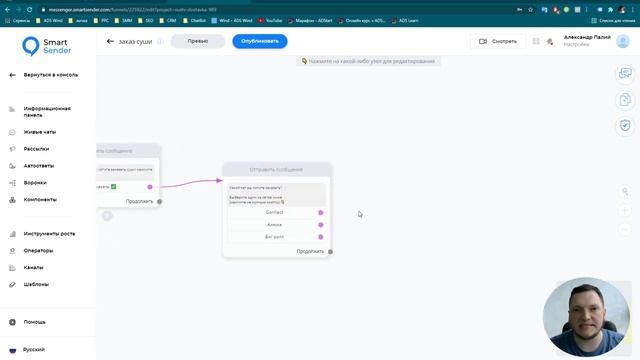This screenshot has width=640, height=360.
Task: Go back using arrow beside 'заказ суши'
Action: (x=110, y=41)
